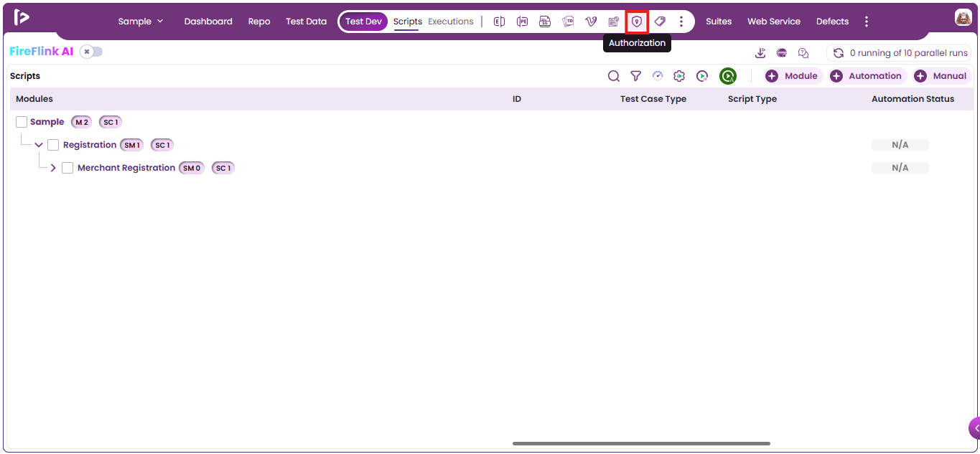Viewport: 980px width, 454px height.
Task: Open the Authorization shield icon
Action: [637, 22]
